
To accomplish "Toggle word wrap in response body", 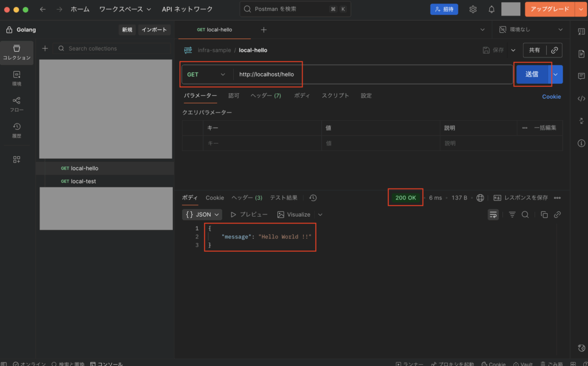I will tap(493, 214).
